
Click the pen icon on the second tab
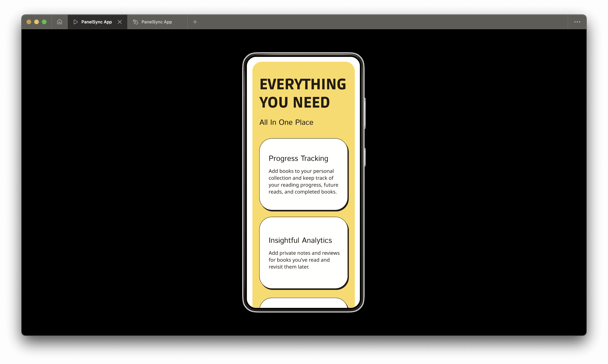click(135, 22)
